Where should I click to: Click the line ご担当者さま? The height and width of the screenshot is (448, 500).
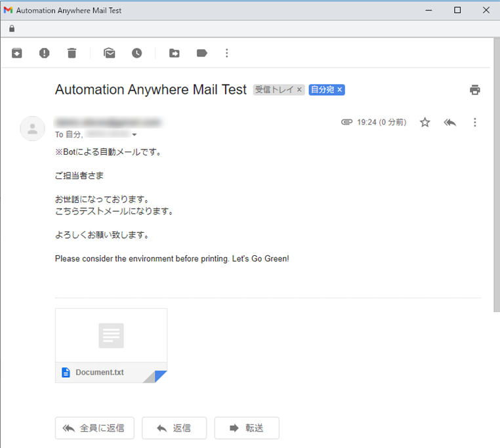point(79,175)
